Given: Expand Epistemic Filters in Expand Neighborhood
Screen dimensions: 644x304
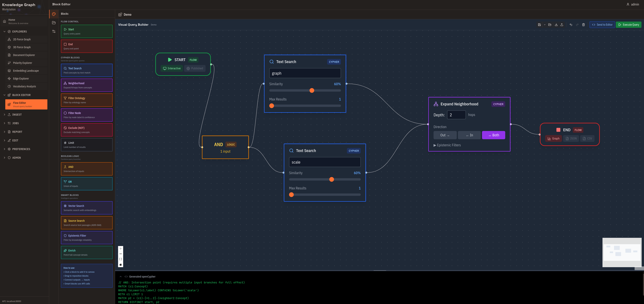Looking at the screenshot, I should pyautogui.click(x=447, y=145).
